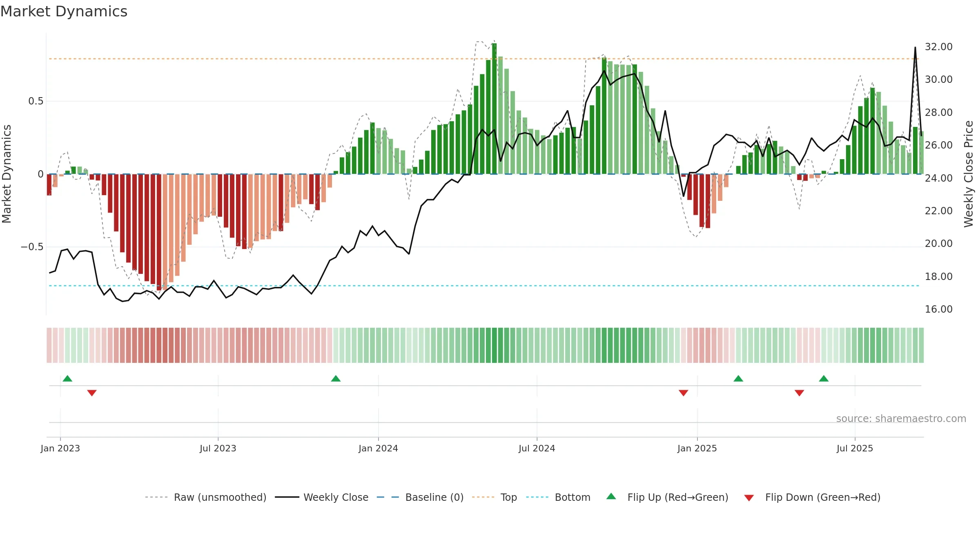Click the red Flip Down legend triangle icon
Viewport: 980px width, 551px height.
pyautogui.click(x=749, y=498)
